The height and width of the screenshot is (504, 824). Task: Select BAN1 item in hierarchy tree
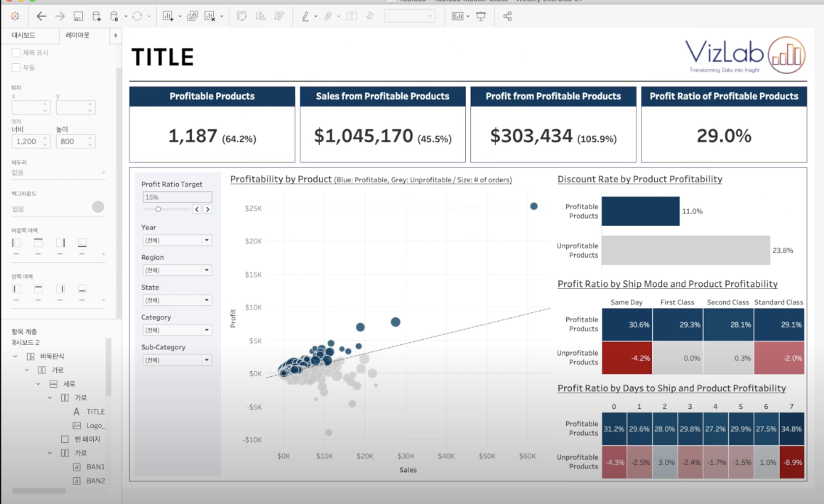click(90, 466)
